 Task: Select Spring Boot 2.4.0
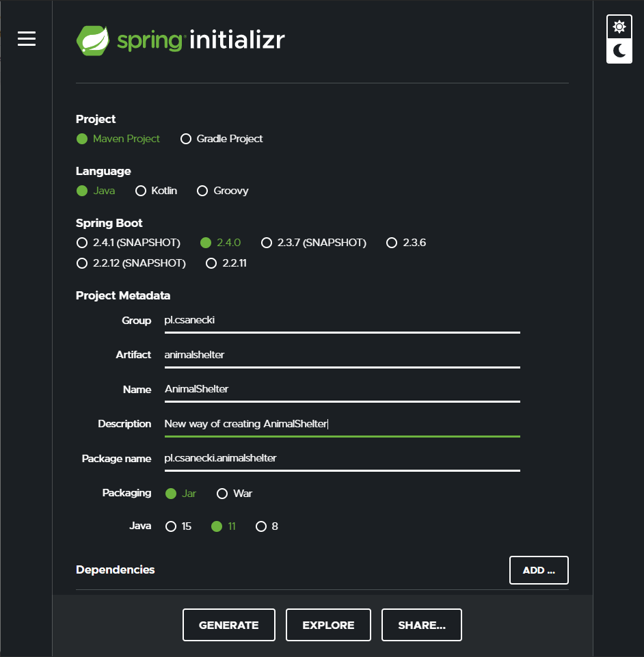pyautogui.click(x=221, y=243)
